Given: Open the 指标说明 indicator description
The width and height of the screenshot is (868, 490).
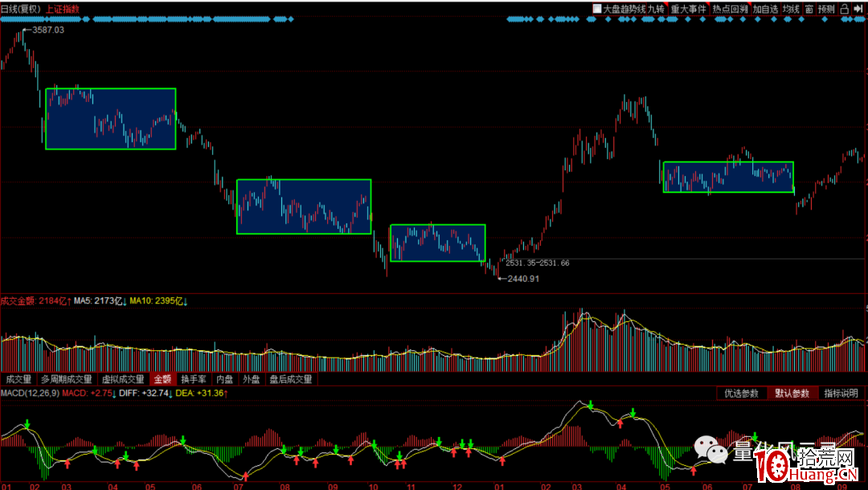Looking at the screenshot, I should pos(841,394).
